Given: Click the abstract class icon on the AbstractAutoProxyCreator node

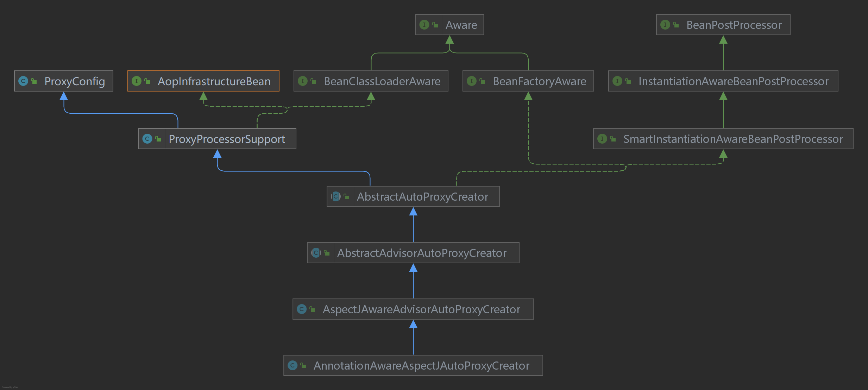Looking at the screenshot, I should coord(336,196).
